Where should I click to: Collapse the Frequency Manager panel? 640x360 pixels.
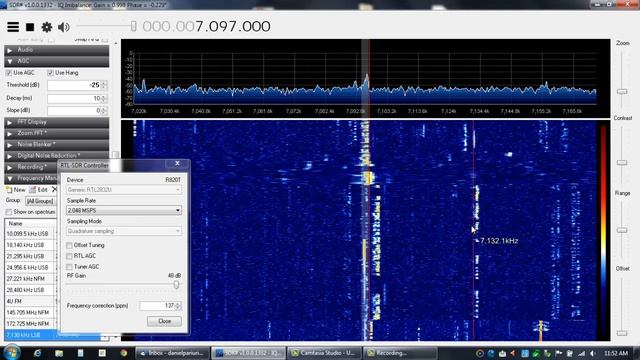(x=31, y=178)
